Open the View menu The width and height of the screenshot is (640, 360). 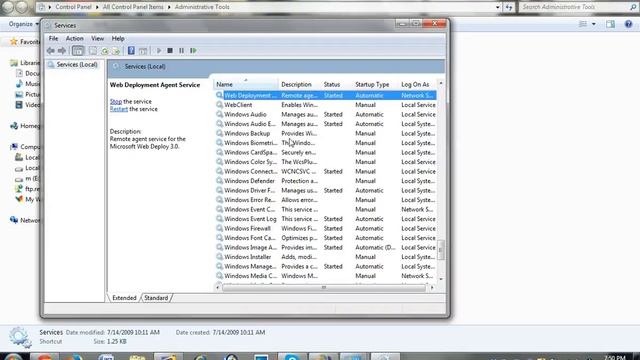(97, 38)
